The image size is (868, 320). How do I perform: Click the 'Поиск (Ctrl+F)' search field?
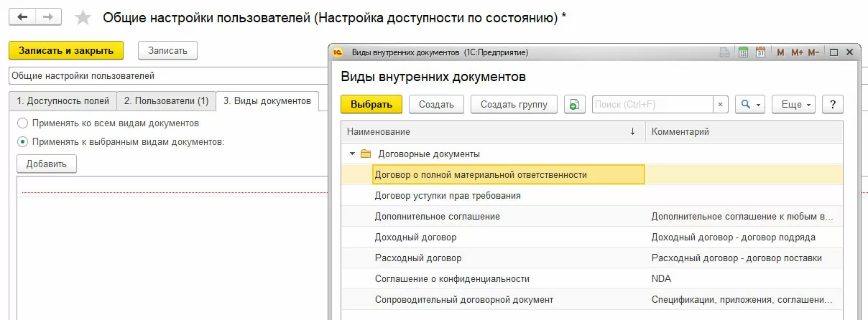pyautogui.click(x=652, y=105)
